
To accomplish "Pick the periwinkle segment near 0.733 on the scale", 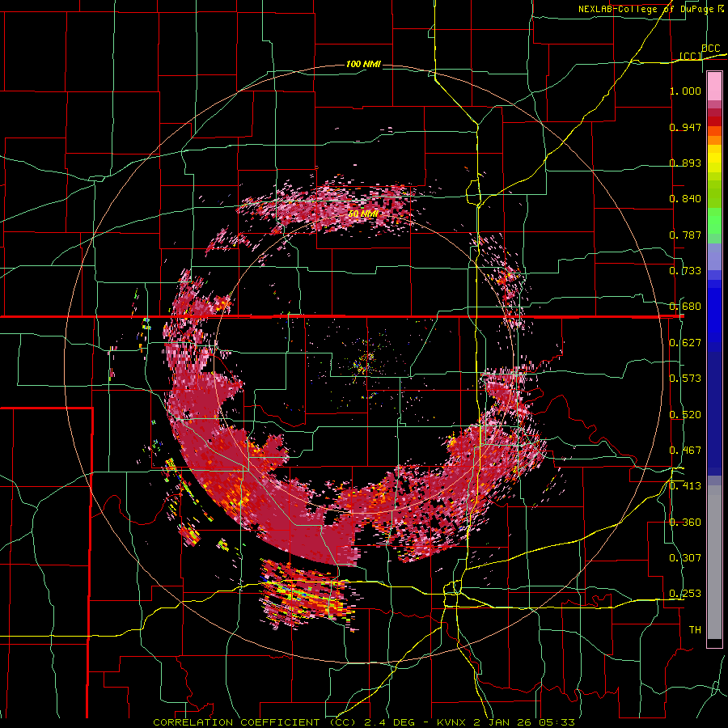I will [x=714, y=258].
